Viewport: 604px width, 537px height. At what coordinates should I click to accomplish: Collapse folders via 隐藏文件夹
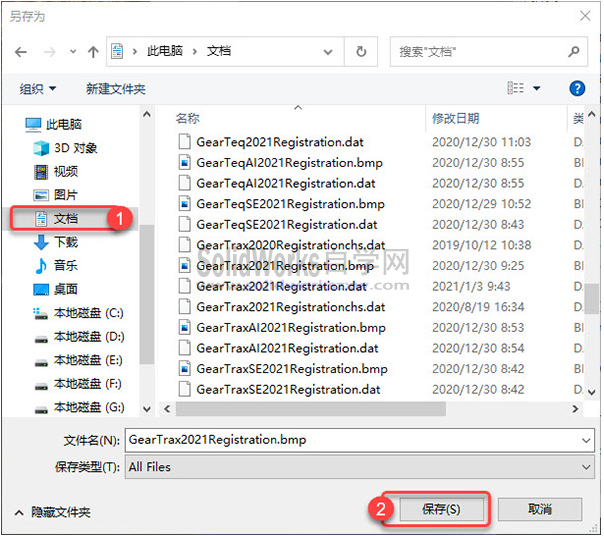pyautogui.click(x=53, y=512)
